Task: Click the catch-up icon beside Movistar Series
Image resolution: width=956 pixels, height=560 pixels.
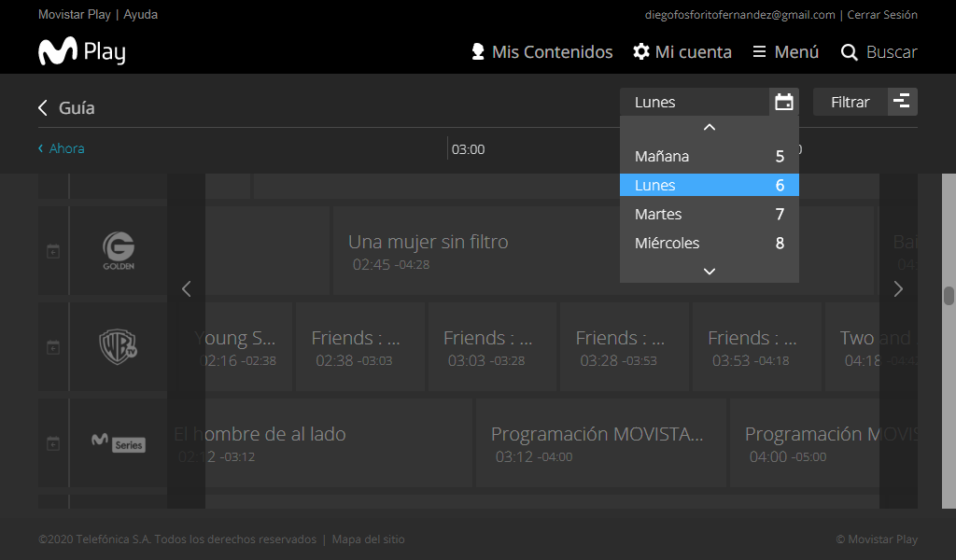Action: point(53,443)
